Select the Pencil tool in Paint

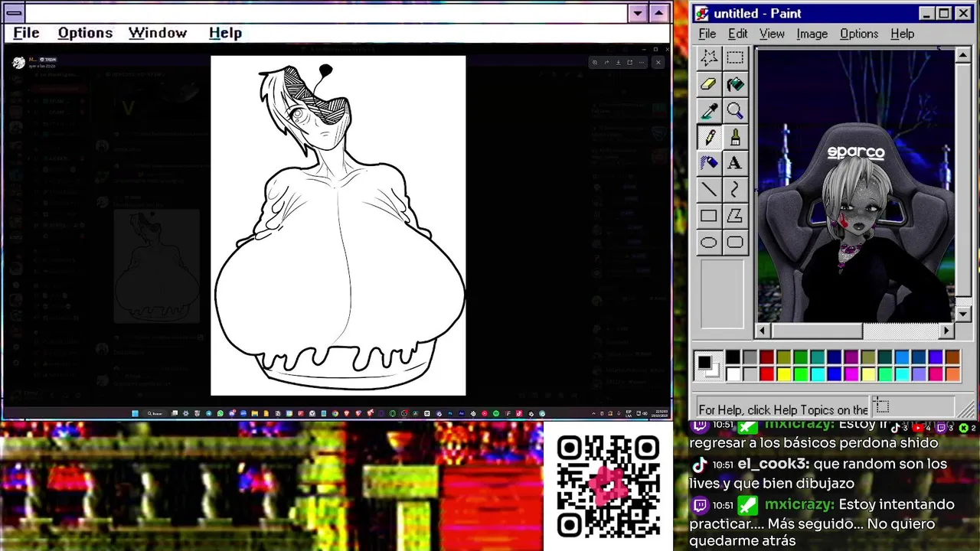[709, 137]
